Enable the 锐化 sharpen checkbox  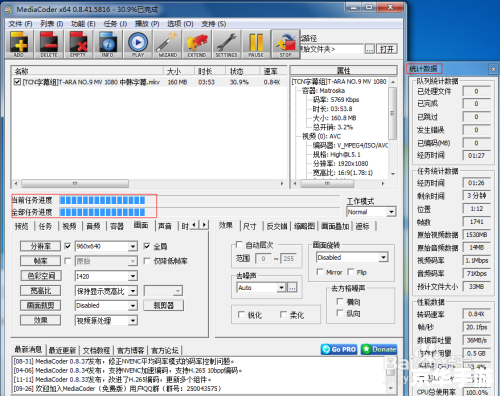click(241, 315)
